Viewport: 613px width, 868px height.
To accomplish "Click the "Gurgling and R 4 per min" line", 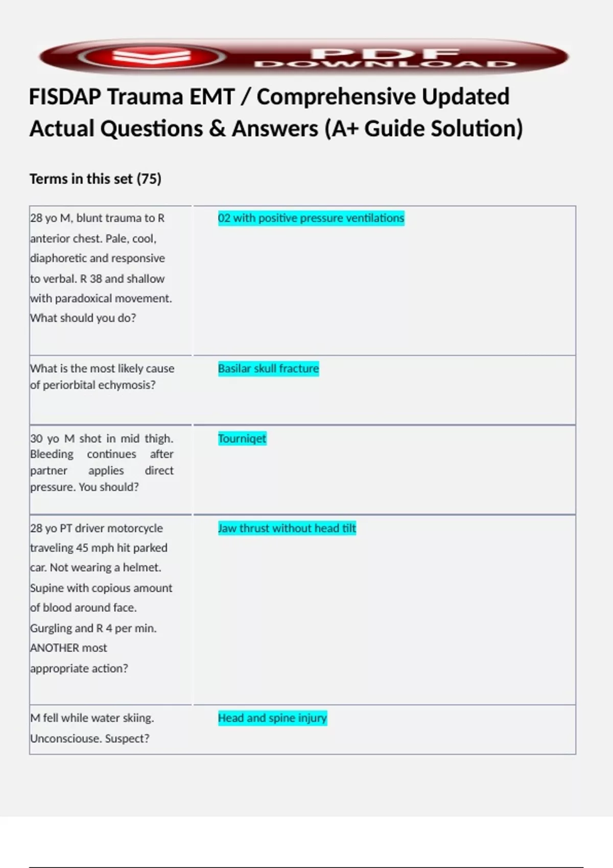I will tap(93, 628).
